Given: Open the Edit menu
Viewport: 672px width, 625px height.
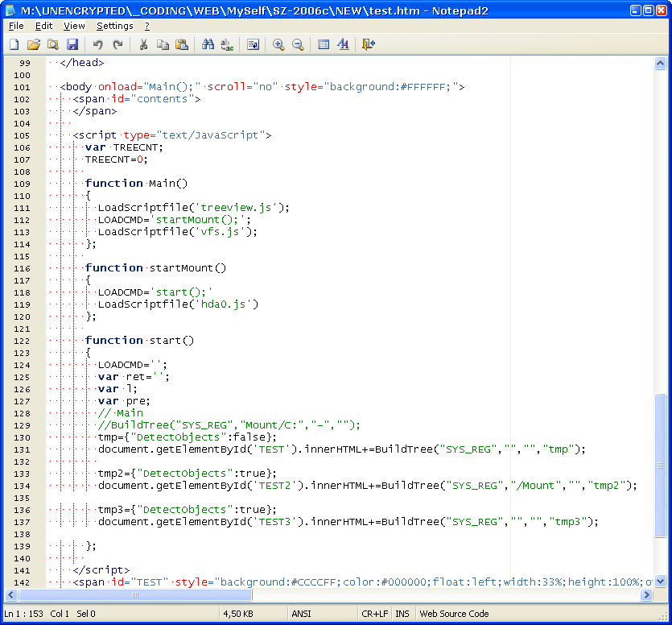Looking at the screenshot, I should [x=43, y=26].
